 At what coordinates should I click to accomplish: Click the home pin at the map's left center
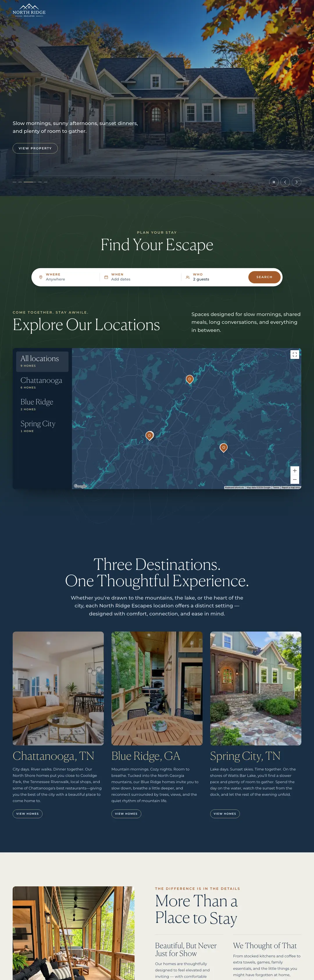click(x=149, y=435)
